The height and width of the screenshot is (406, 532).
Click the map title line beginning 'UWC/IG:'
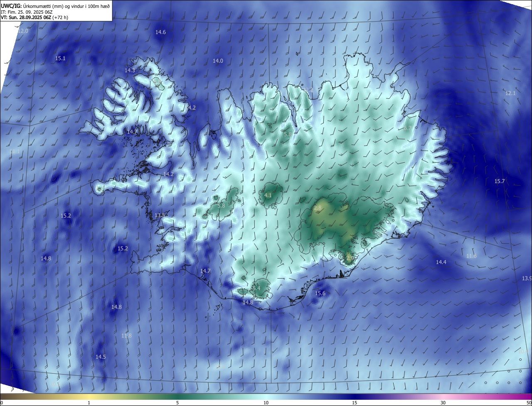[x=55, y=6]
